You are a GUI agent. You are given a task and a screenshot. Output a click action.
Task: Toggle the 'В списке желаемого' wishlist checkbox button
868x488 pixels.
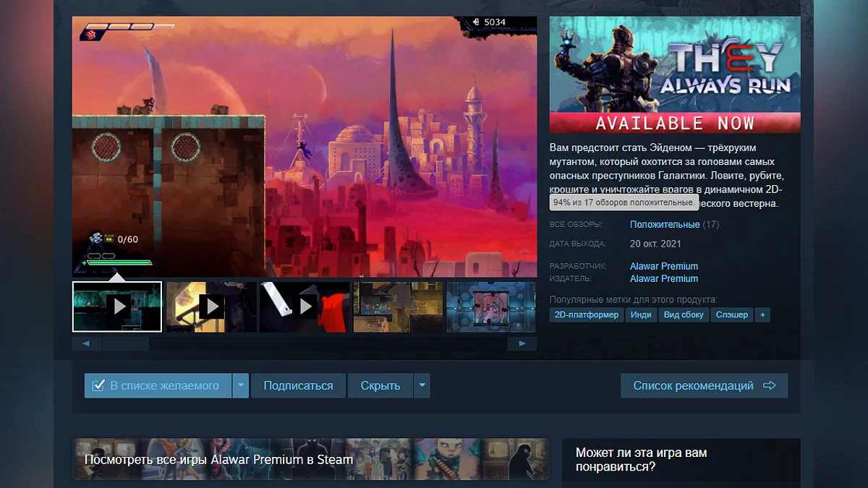(x=158, y=385)
